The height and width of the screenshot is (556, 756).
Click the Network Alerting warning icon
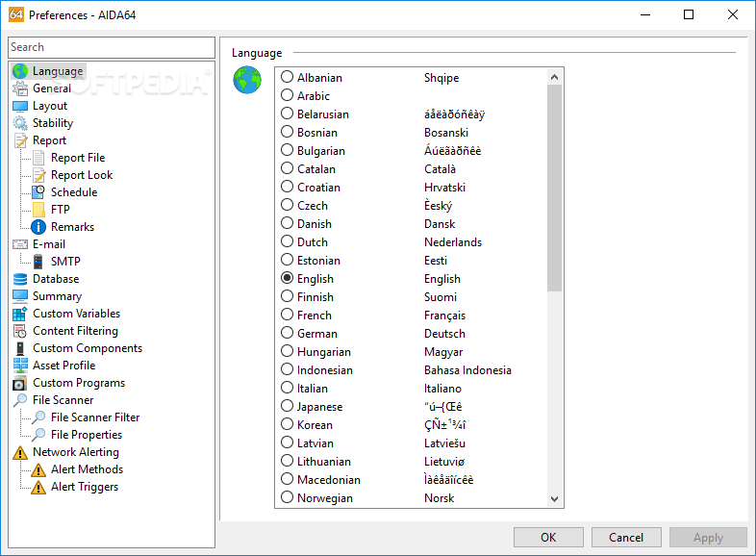tap(20, 452)
